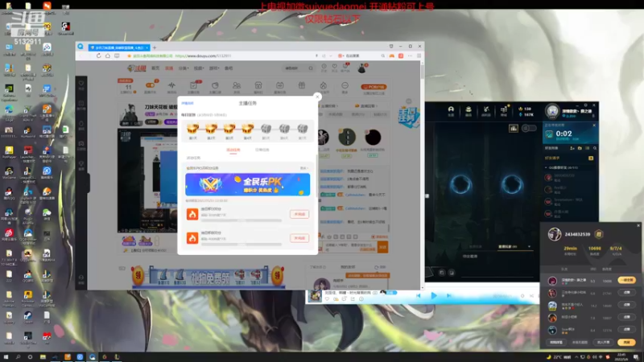Viewport: 644px width, 362px height.
Task: Go to the browser home page icon
Action: click(108, 56)
